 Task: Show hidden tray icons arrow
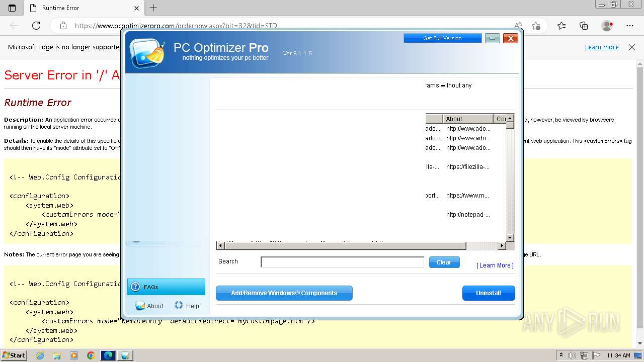561,355
